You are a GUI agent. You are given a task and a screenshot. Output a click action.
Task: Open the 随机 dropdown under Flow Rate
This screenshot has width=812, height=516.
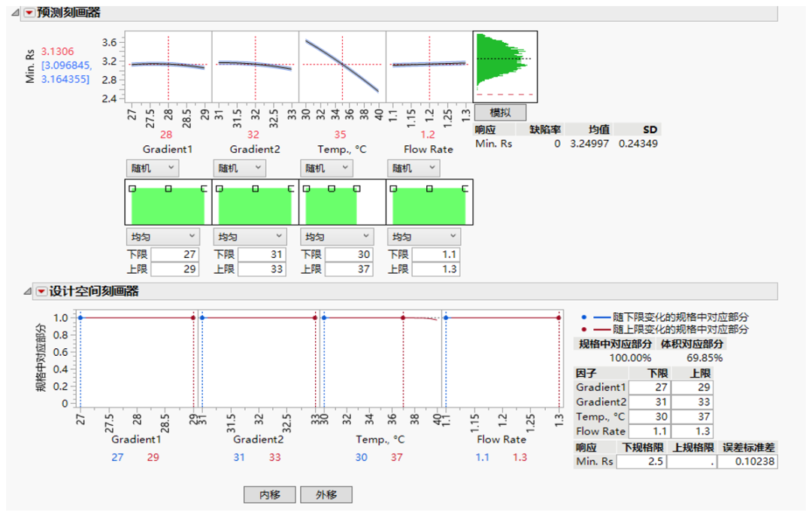point(414,168)
